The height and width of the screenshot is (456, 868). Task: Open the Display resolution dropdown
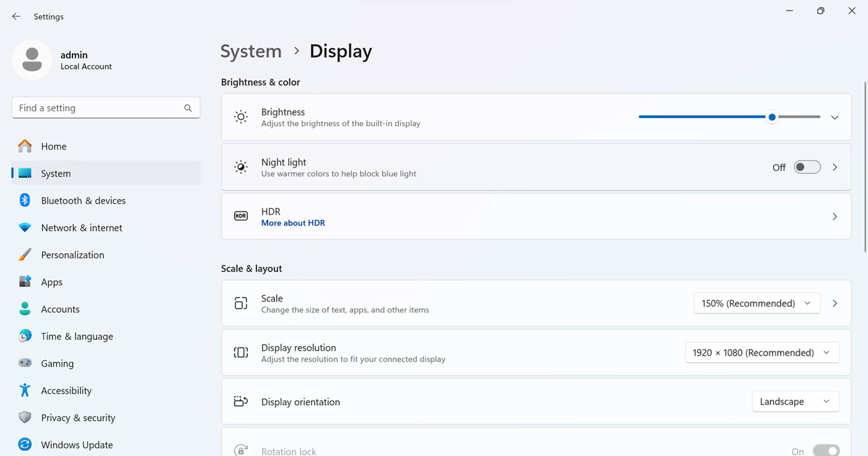762,353
